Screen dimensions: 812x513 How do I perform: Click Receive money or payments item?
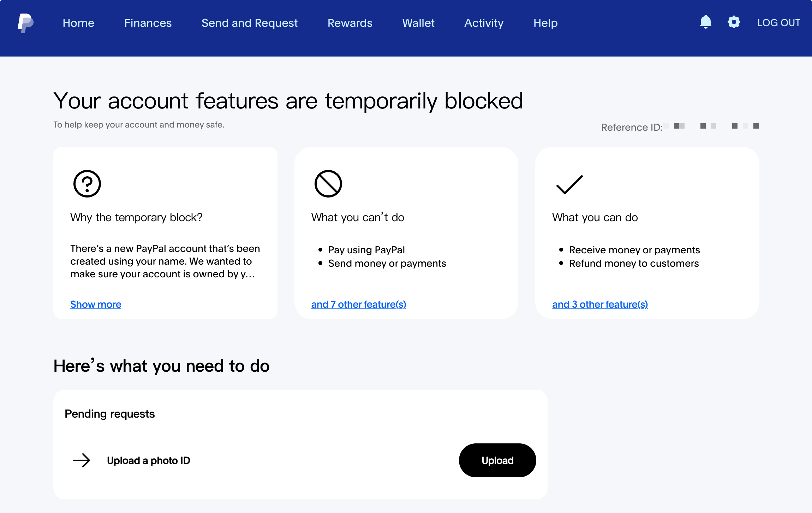point(634,250)
